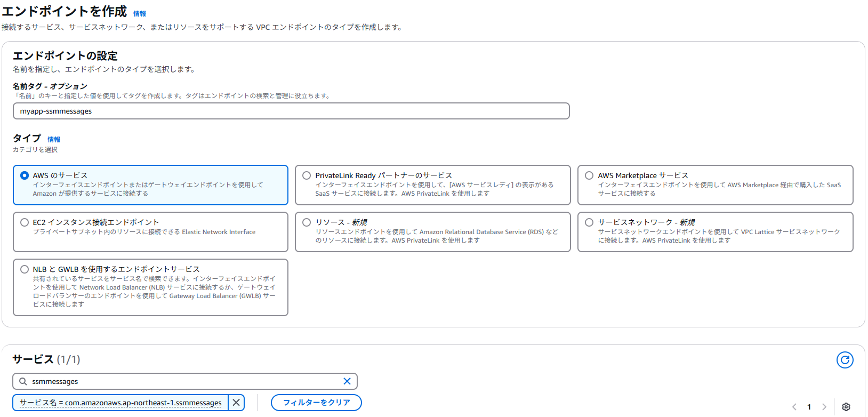This screenshot has width=868, height=417.
Task: Select サービスネットワーク - 新規 option
Action: click(589, 222)
